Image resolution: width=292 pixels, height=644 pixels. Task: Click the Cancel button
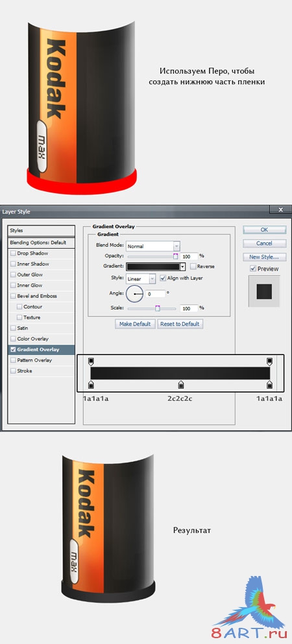point(265,243)
